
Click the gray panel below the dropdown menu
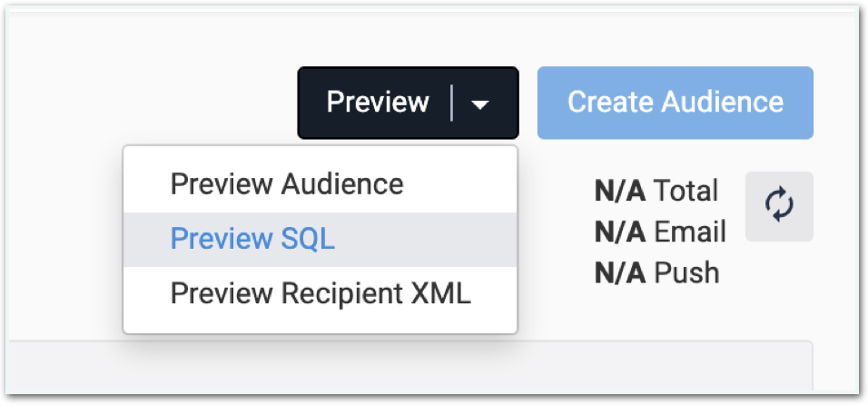pos(409,366)
